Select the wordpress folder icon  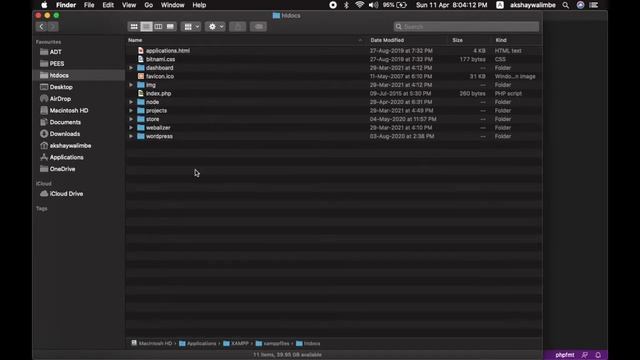[141, 136]
